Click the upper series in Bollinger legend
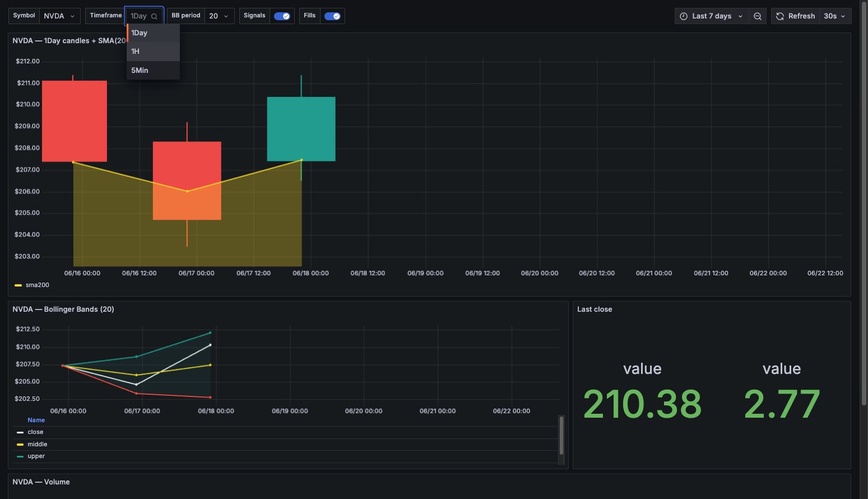868x499 pixels. point(36,456)
